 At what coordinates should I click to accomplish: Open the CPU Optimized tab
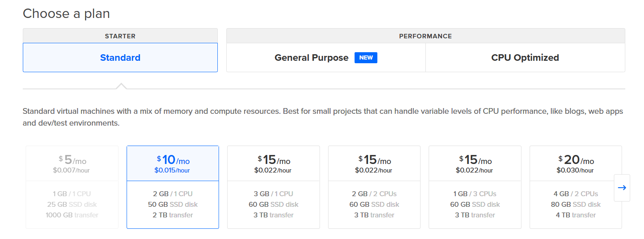[525, 58]
